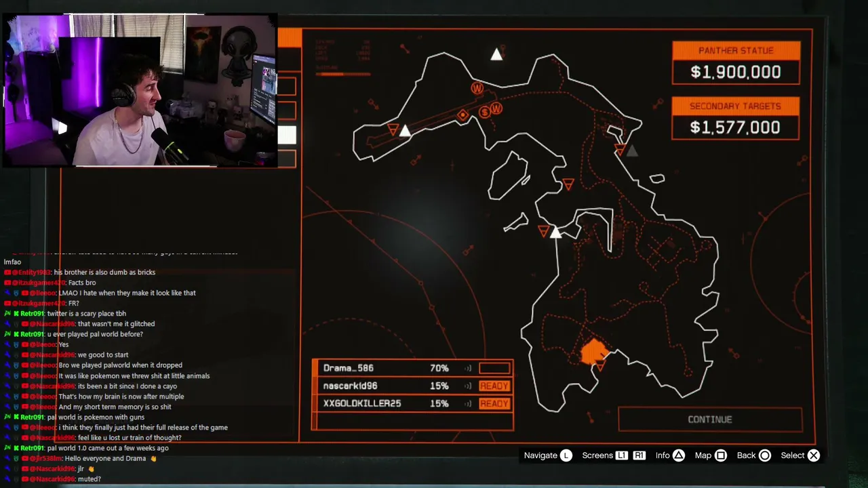Screen dimensions: 868x488
Task: Click the R1 button icon next to Screens
Action: click(639, 455)
